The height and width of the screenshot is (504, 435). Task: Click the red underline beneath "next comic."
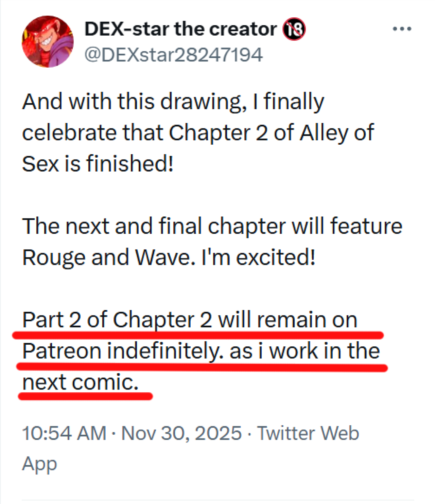pos(85,396)
